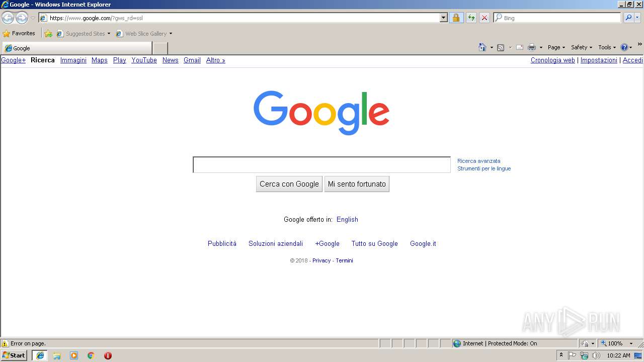This screenshot has height=362, width=644.
Task: Open Windows Explorer folder in taskbar
Action: [57, 355]
